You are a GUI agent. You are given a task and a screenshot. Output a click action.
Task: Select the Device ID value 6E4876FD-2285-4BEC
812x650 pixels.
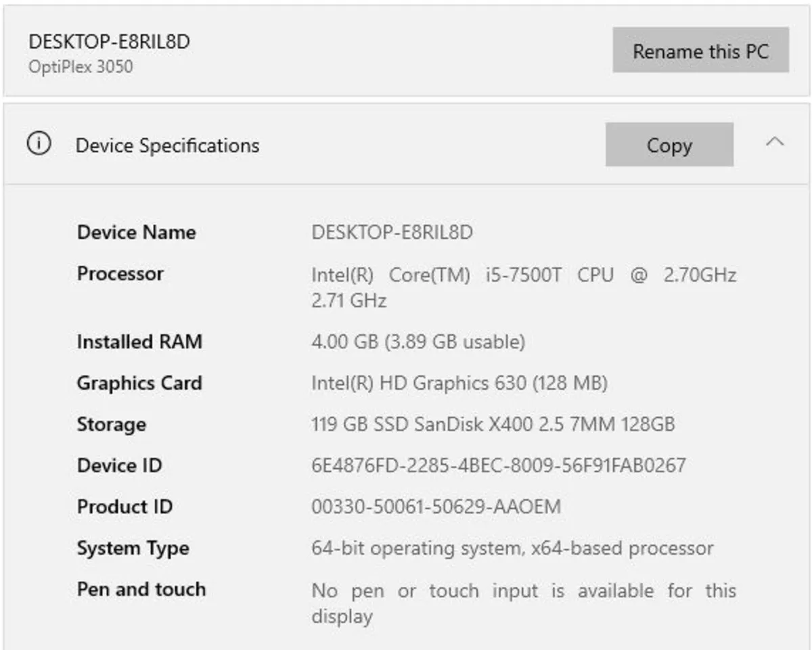coord(499,465)
